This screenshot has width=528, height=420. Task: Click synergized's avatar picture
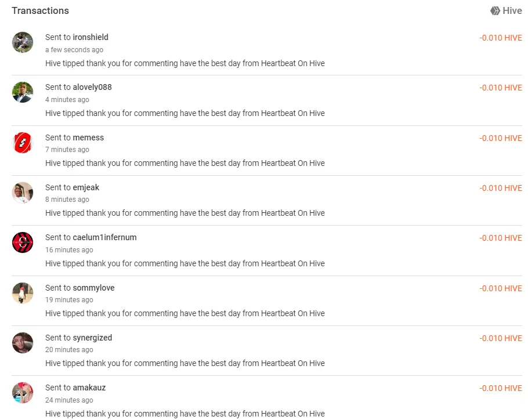[23, 343]
